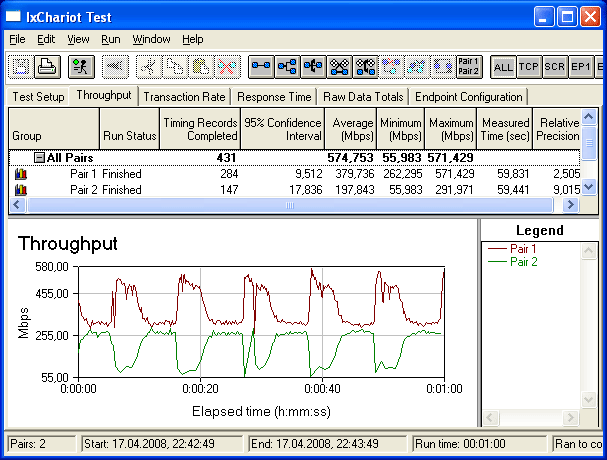607x460 pixels.
Task: Click the Print toolbar icon
Action: pos(48,67)
